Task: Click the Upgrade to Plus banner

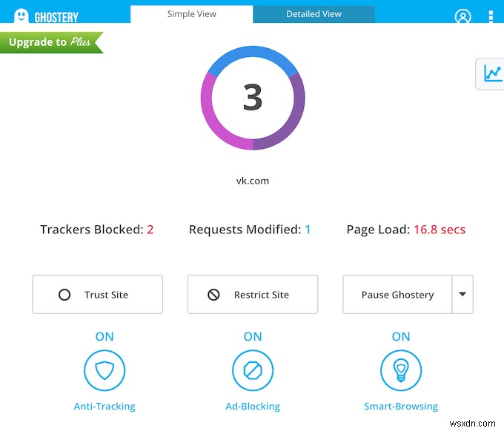Action: click(x=50, y=42)
